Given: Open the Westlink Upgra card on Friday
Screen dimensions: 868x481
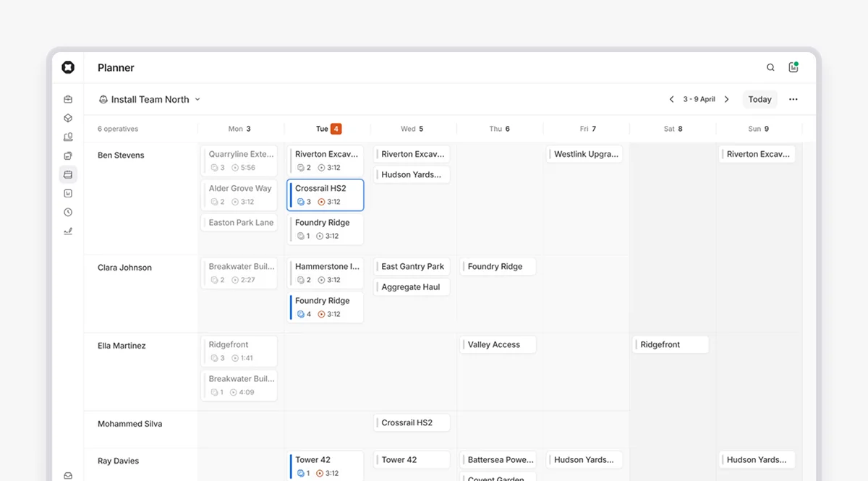Looking at the screenshot, I should click(585, 154).
